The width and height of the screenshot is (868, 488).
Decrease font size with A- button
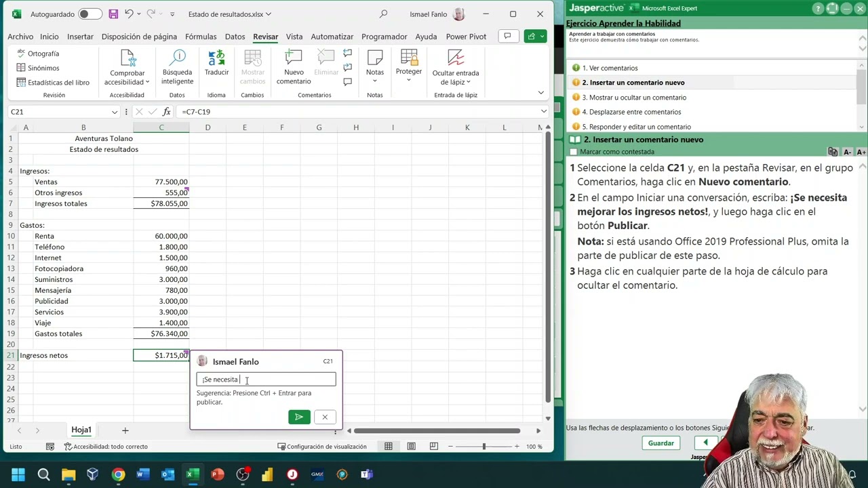pyautogui.click(x=847, y=152)
